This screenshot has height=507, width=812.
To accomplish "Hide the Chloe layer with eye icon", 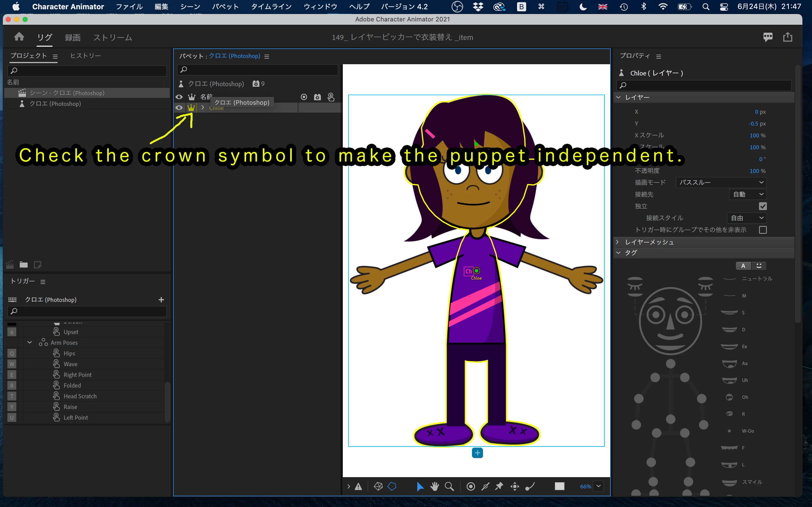I will (179, 108).
